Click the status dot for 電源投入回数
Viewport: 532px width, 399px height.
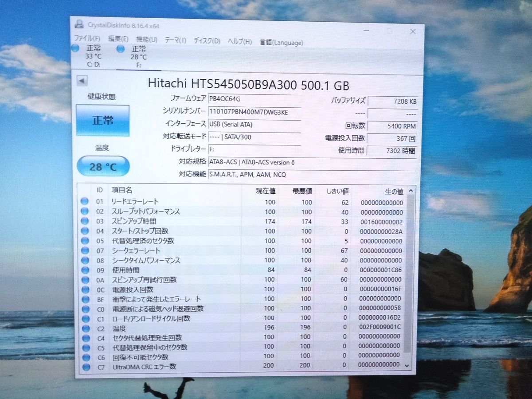click(85, 289)
